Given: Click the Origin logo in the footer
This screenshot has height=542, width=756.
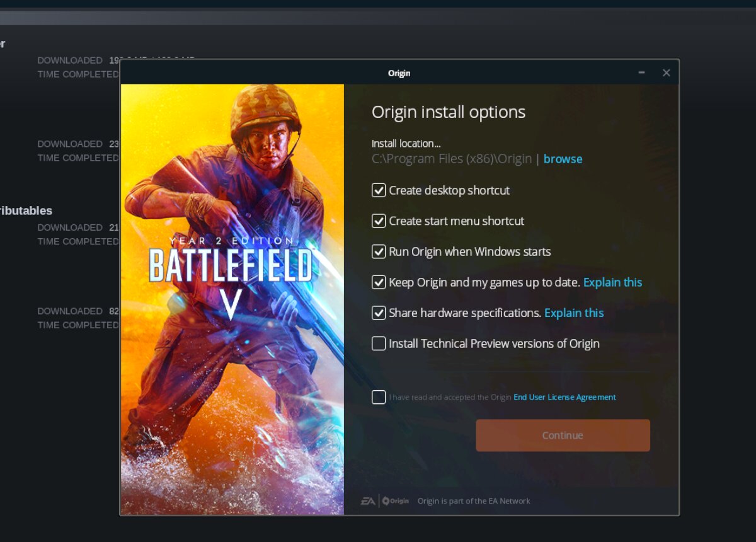Looking at the screenshot, I should click(395, 501).
